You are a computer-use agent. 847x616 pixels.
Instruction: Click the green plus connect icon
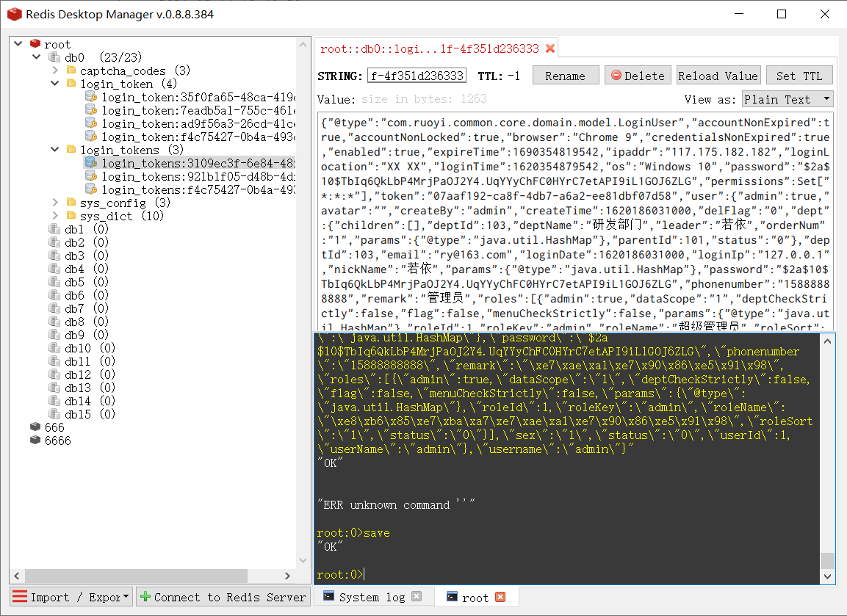coord(145,597)
